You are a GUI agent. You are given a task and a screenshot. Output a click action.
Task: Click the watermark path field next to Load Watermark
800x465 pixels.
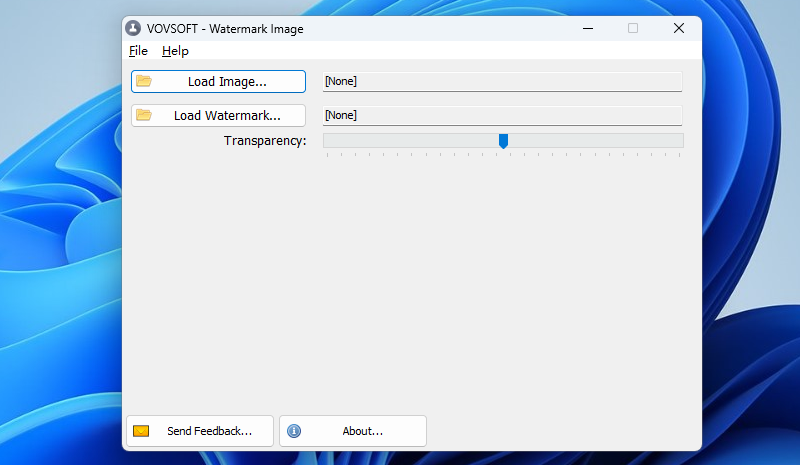coord(502,115)
